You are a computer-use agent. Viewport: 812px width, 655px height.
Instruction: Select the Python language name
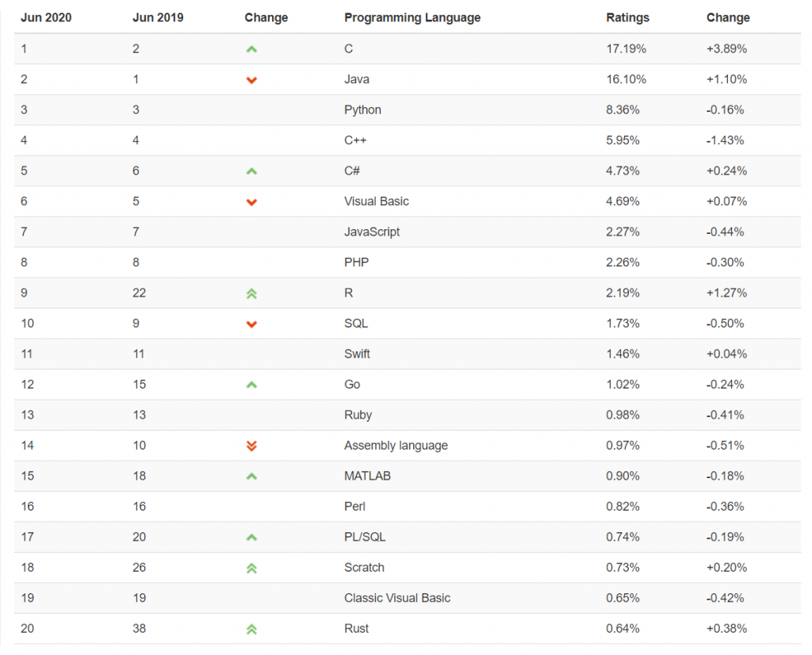pos(362,110)
